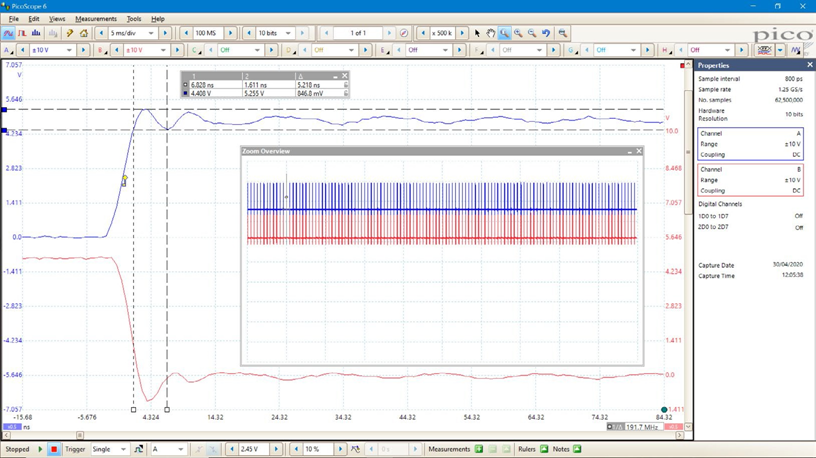Click the undo zoom arrow icon
The image size is (816, 458).
pyautogui.click(x=546, y=33)
